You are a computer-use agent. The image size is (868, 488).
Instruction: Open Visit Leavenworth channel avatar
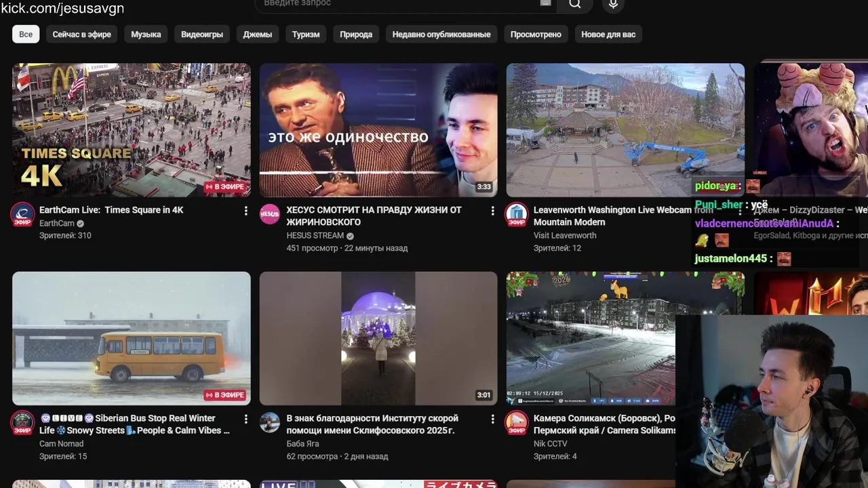point(517,215)
